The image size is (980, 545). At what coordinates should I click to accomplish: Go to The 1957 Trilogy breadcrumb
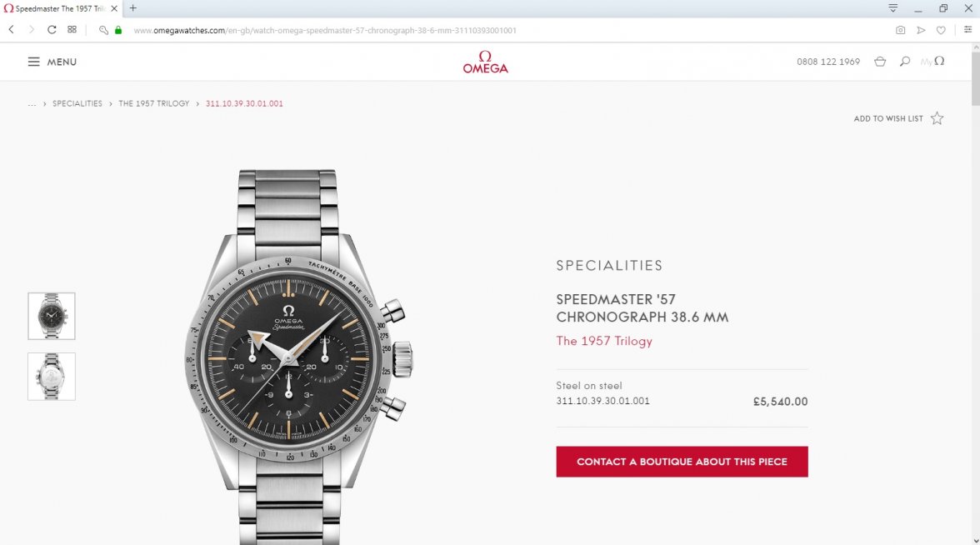coord(153,103)
